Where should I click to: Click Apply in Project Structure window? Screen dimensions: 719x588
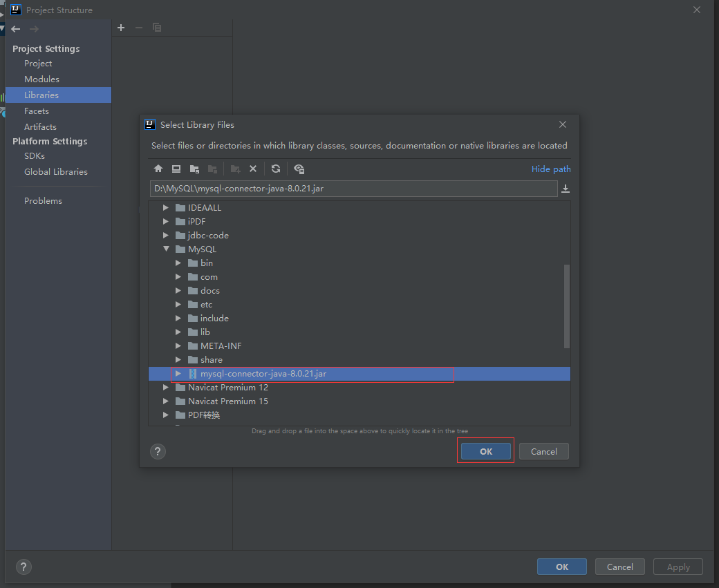pos(678,567)
